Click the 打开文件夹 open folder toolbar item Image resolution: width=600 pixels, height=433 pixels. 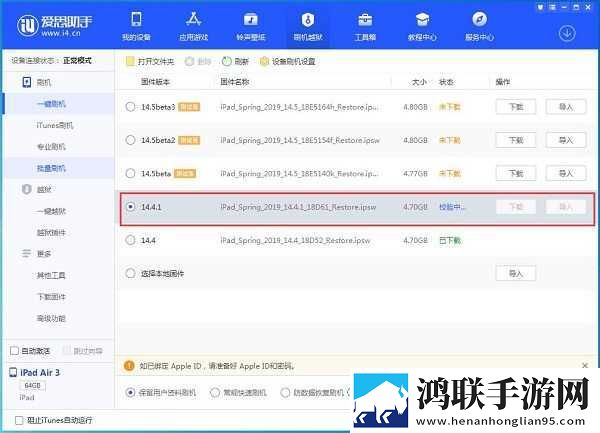[150, 61]
